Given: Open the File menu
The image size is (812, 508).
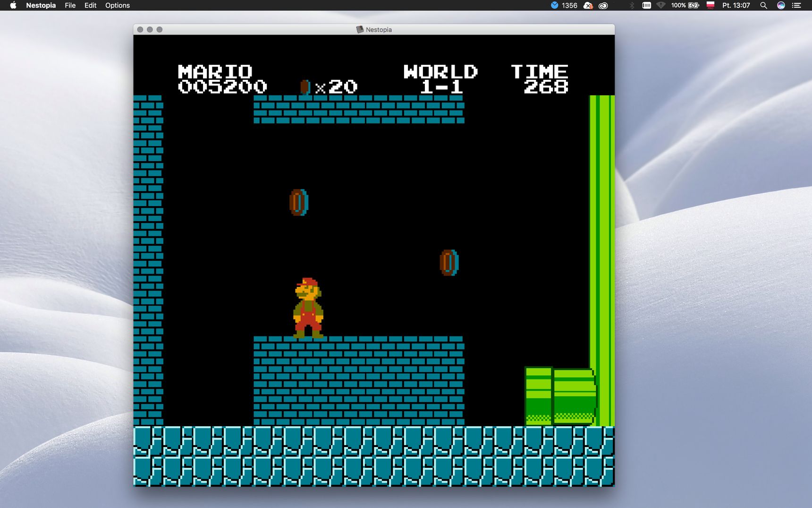Looking at the screenshot, I should (70, 5).
